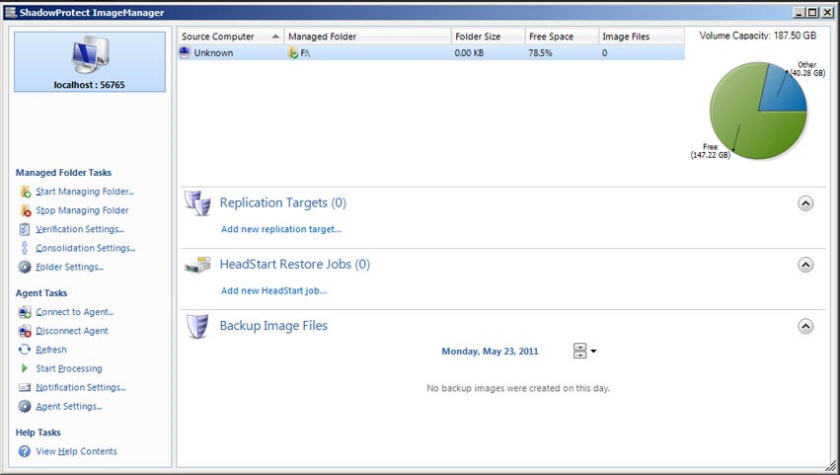Click the Backup Image Files shield icon

197,326
